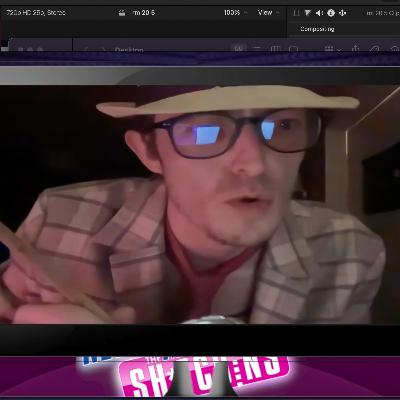
Task: Select the Compositing section header
Action: (x=317, y=29)
